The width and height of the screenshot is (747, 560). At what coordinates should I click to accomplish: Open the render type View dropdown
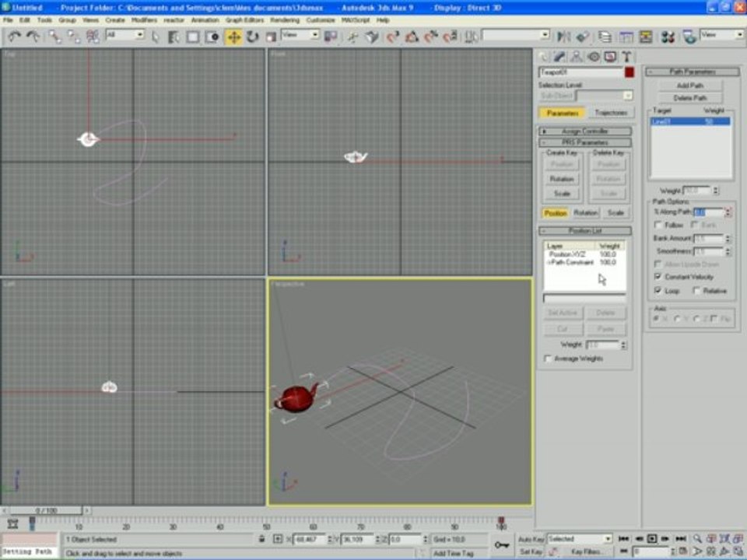[721, 35]
